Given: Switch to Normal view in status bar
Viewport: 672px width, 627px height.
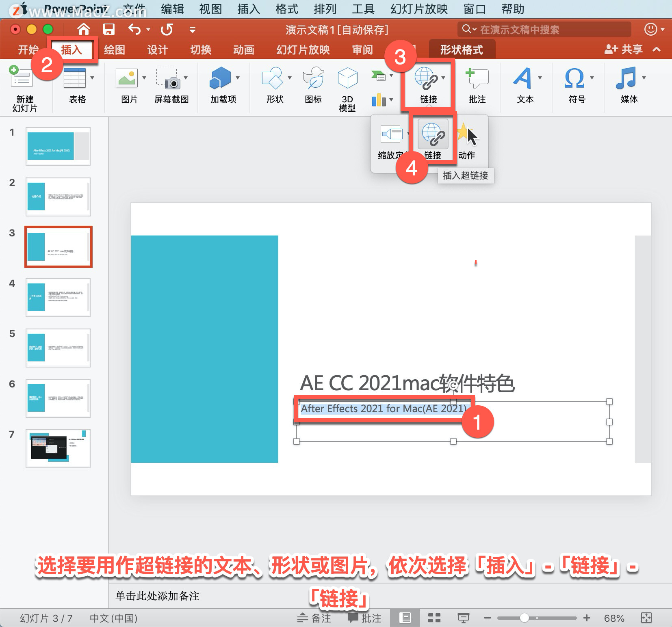Looking at the screenshot, I should [x=405, y=618].
